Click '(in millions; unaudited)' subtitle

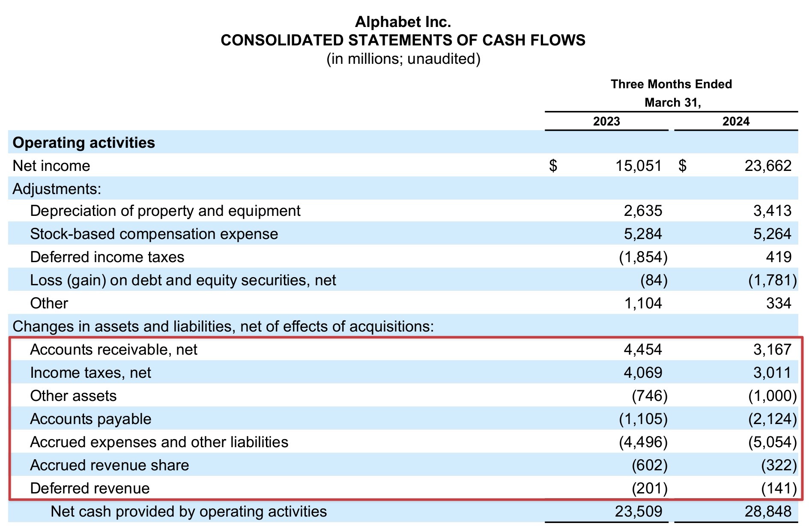(403, 59)
